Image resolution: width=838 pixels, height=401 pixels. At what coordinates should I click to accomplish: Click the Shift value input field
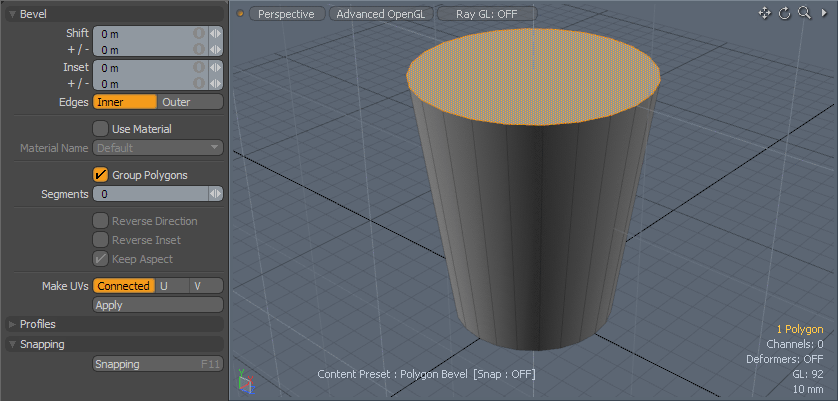coord(142,33)
